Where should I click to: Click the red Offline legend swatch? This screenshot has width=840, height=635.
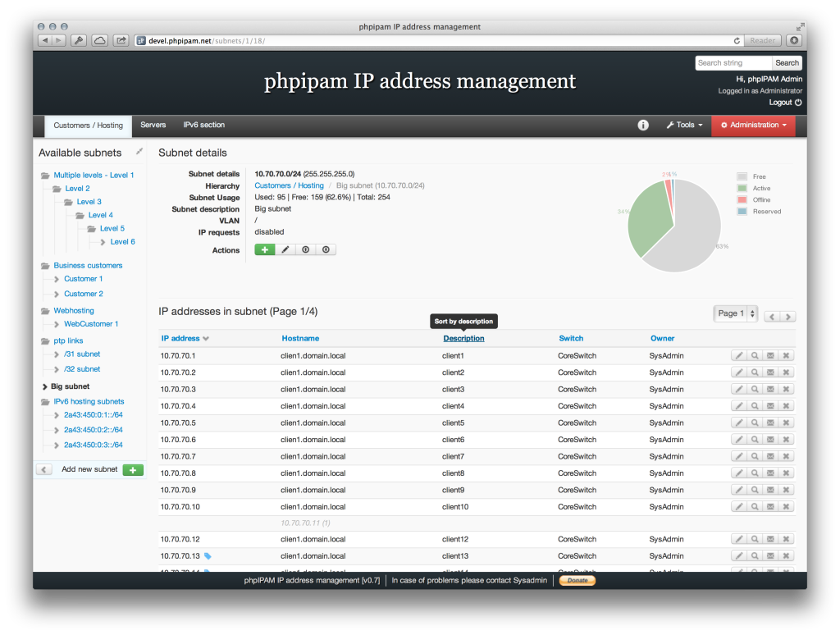[742, 200]
